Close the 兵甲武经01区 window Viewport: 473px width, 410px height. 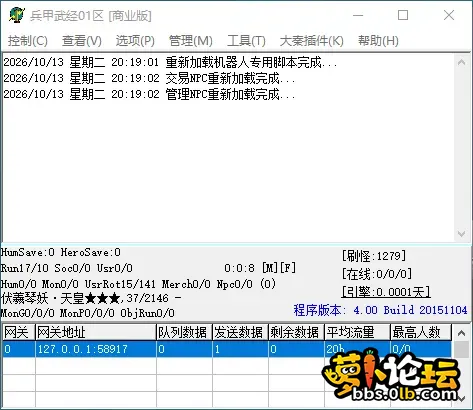pos(449,15)
